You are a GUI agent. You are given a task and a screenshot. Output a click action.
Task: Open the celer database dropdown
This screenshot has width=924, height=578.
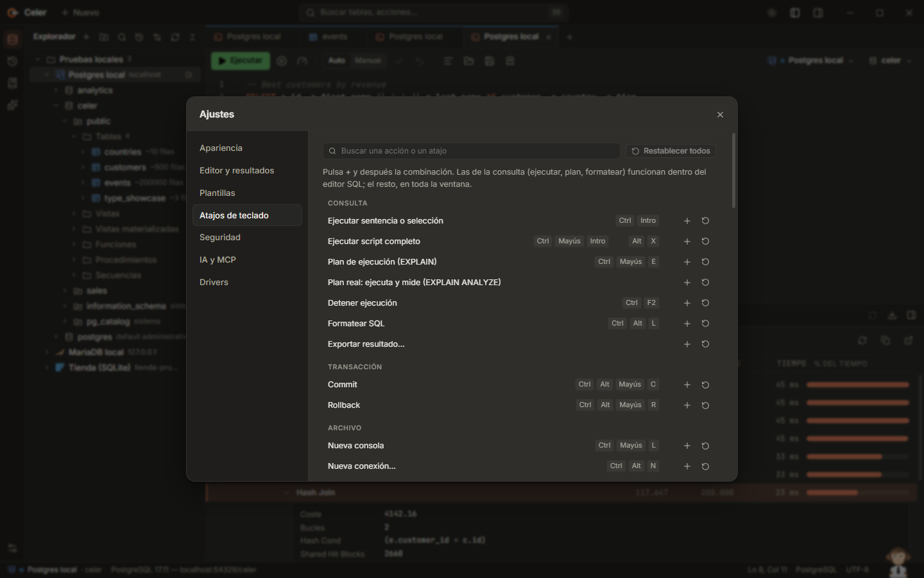coord(891,60)
